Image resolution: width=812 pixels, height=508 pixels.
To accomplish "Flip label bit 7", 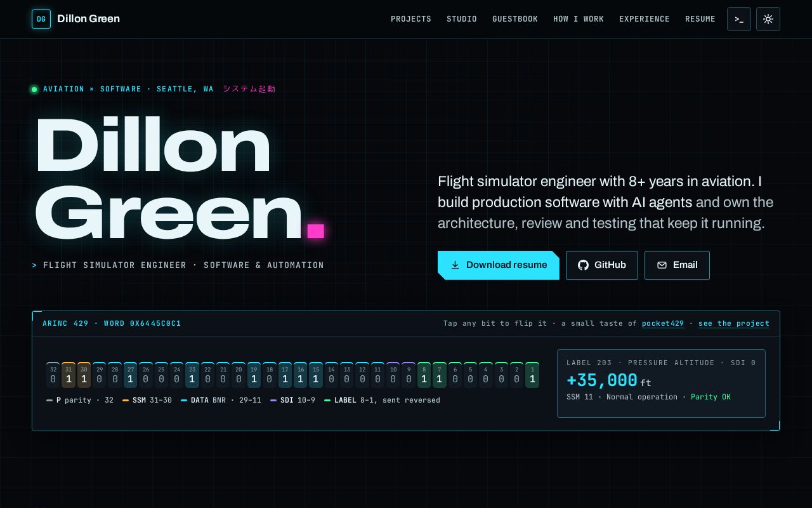I will (440, 375).
